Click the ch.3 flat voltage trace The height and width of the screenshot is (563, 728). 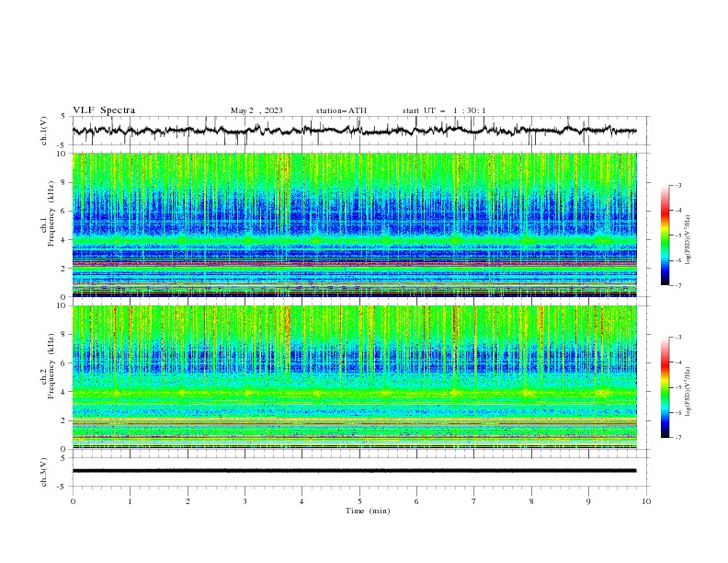[x=354, y=471]
